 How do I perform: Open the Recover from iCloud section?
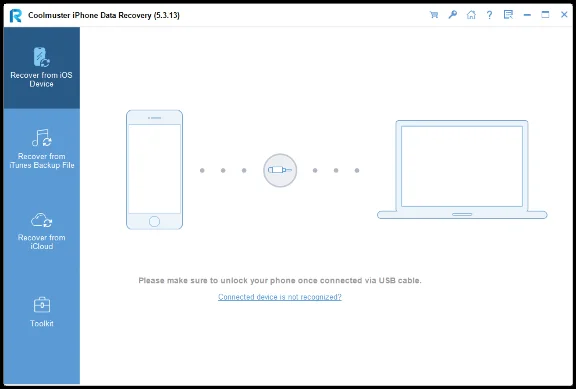(42, 231)
